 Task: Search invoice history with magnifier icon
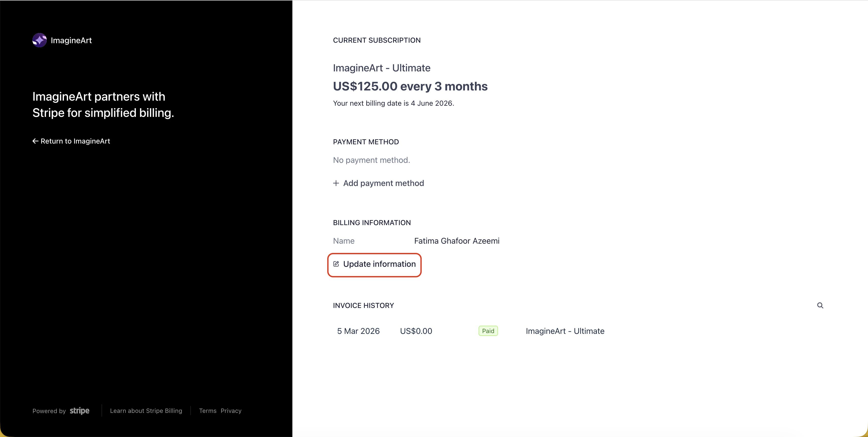coord(820,305)
